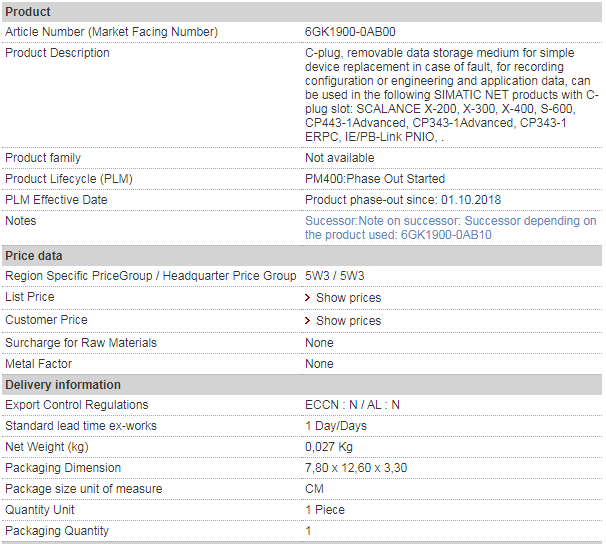Click the 'Article Number (Market Facing Number)' label
The height and width of the screenshot is (544, 606).
click(111, 32)
